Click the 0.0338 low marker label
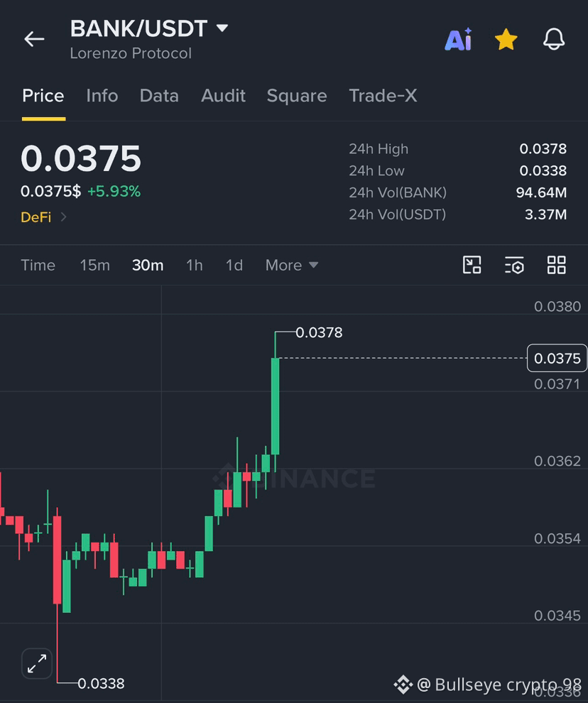588x703 pixels. tap(101, 684)
